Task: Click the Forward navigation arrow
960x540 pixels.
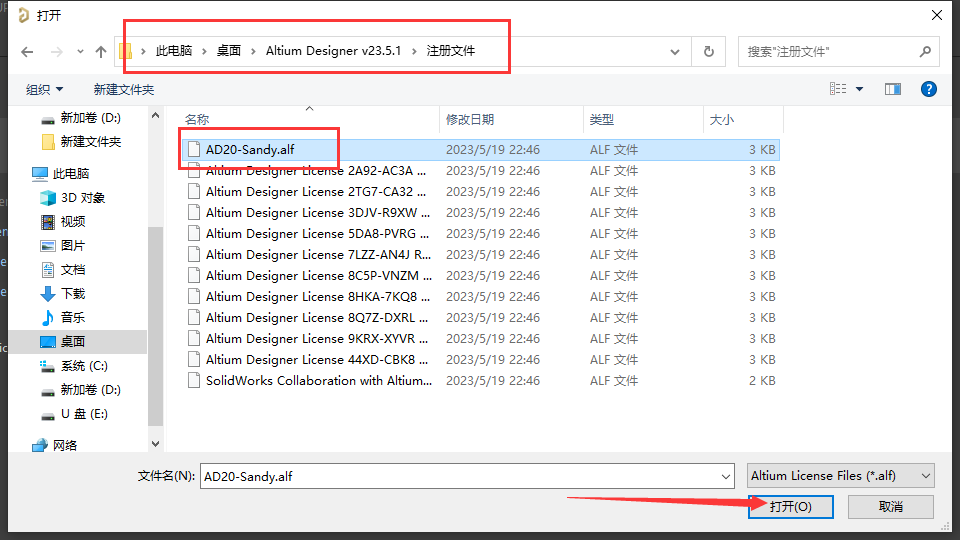Action: coord(57,52)
